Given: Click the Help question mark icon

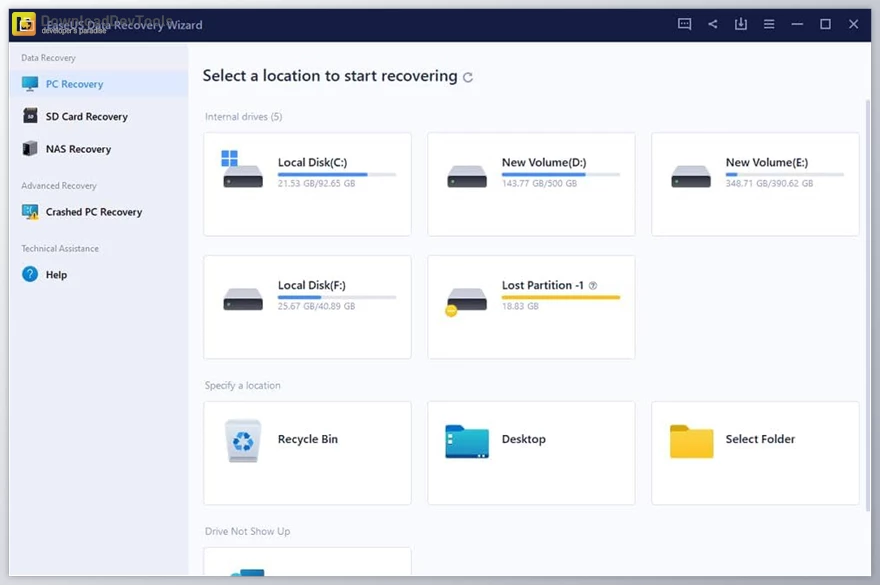Looking at the screenshot, I should [x=30, y=275].
